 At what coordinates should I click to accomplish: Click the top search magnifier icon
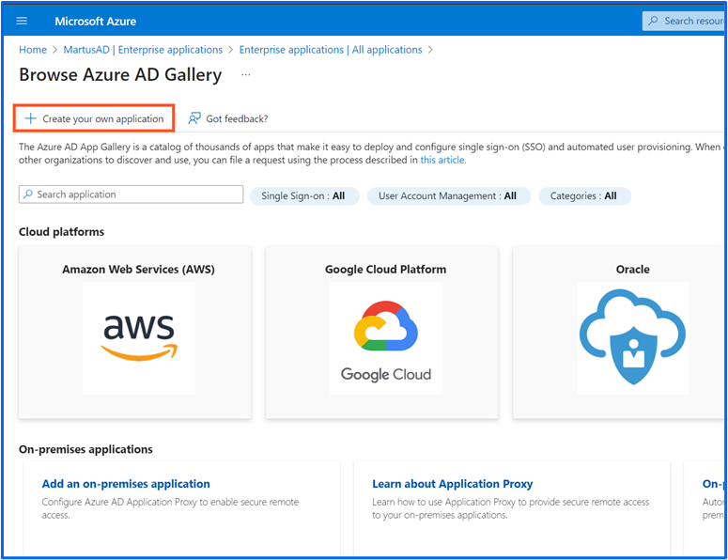tap(653, 21)
